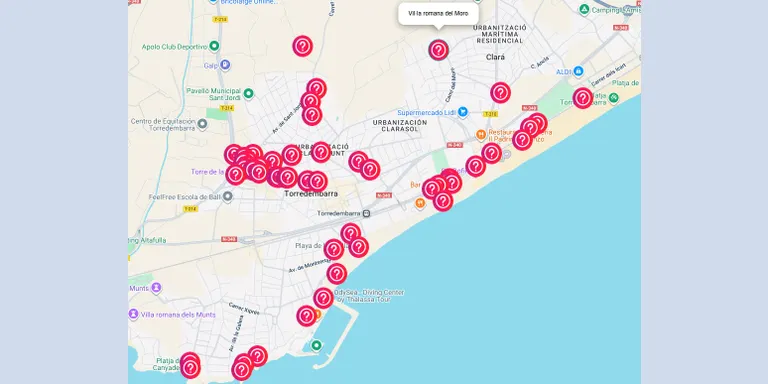Open the question marker covering the Playa de label
The image size is (768, 384).
click(x=334, y=249)
